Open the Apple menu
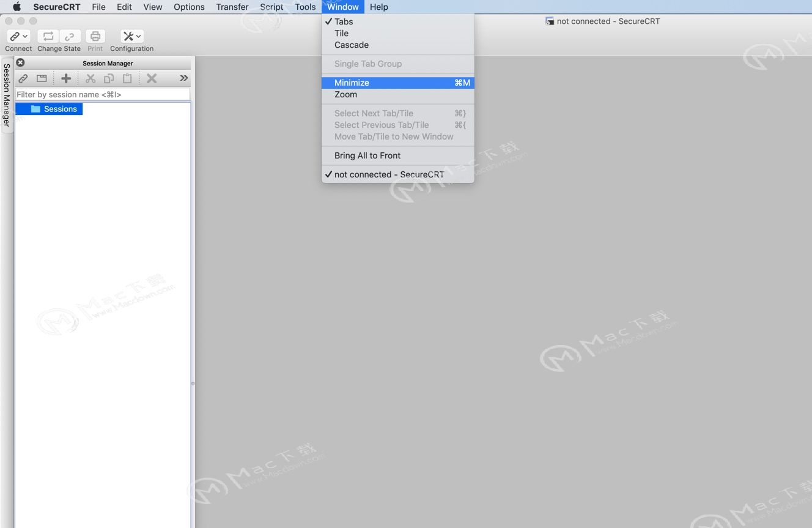The width and height of the screenshot is (812, 528). tap(17, 7)
